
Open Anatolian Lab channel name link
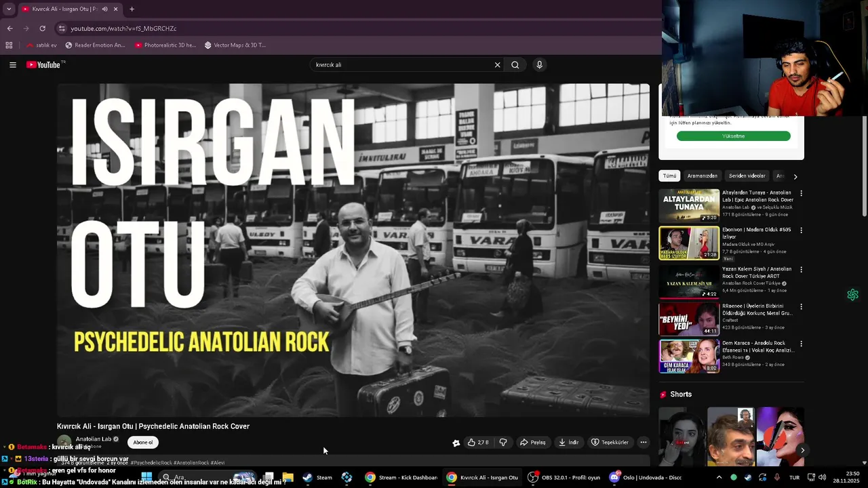click(94, 439)
